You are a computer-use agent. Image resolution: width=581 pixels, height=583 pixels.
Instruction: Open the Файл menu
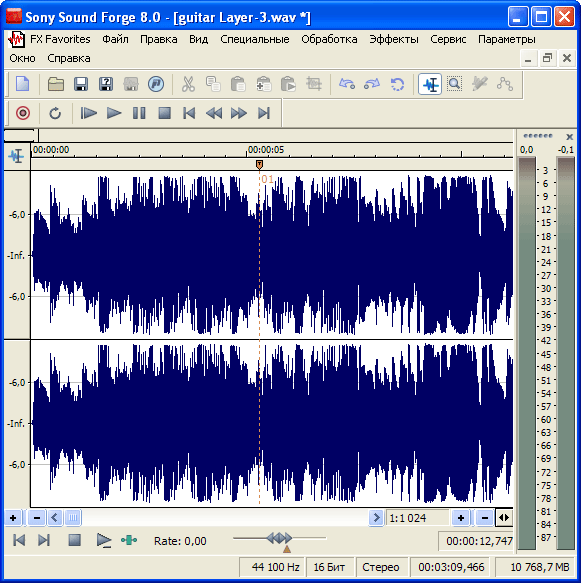tap(115, 39)
